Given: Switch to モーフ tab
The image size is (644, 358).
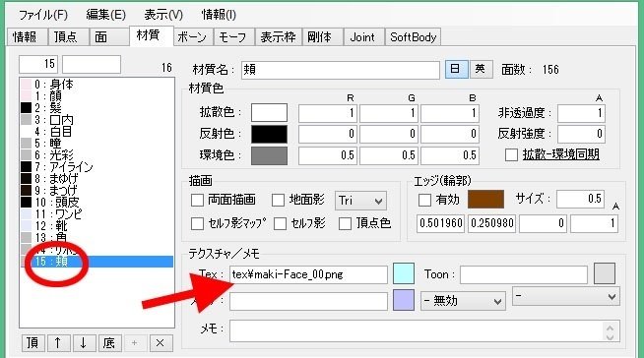Looking at the screenshot, I should (234, 37).
